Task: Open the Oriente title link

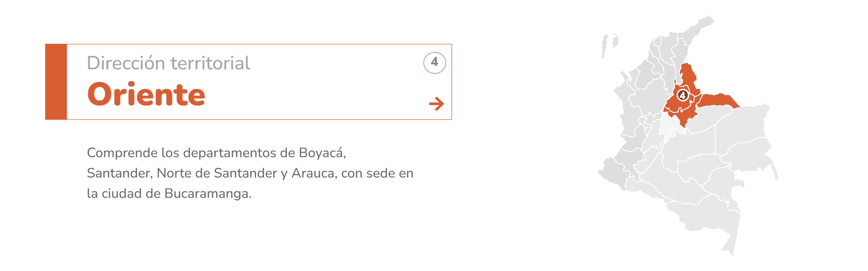Action: [x=146, y=95]
